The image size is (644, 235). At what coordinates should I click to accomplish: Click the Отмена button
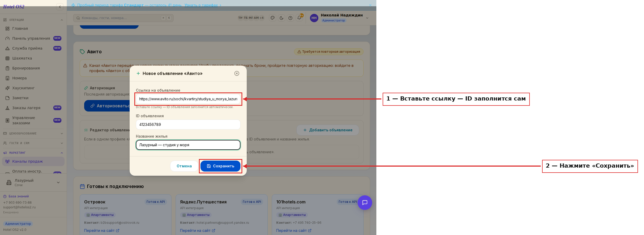[184, 166]
